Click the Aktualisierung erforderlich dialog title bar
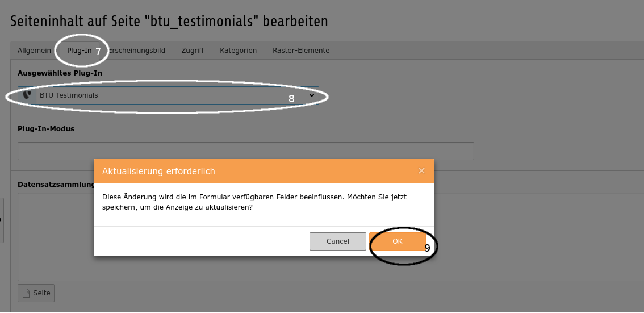The height and width of the screenshot is (313, 644). pos(256,171)
